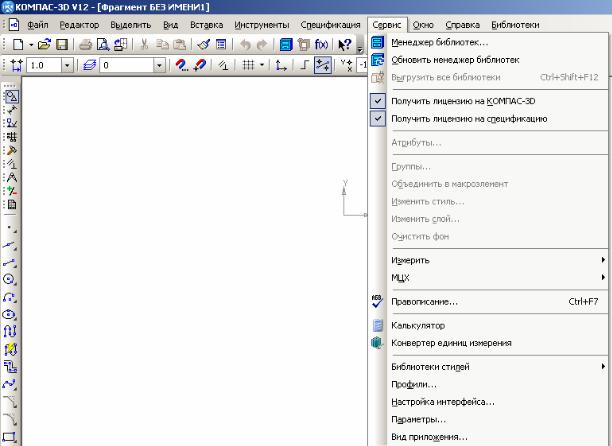The height and width of the screenshot is (446, 612).
Task: Open the Выделить menu
Action: coord(131,25)
